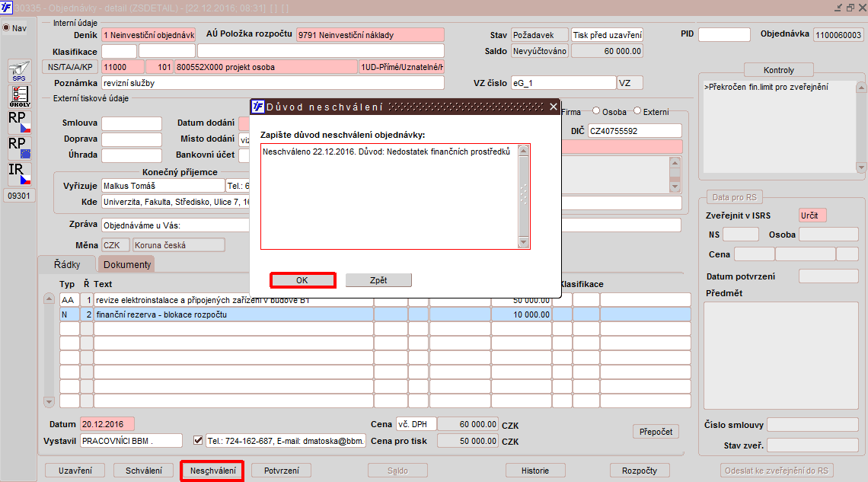Click the Smlouva input field
868x482 pixels.
tap(132, 123)
